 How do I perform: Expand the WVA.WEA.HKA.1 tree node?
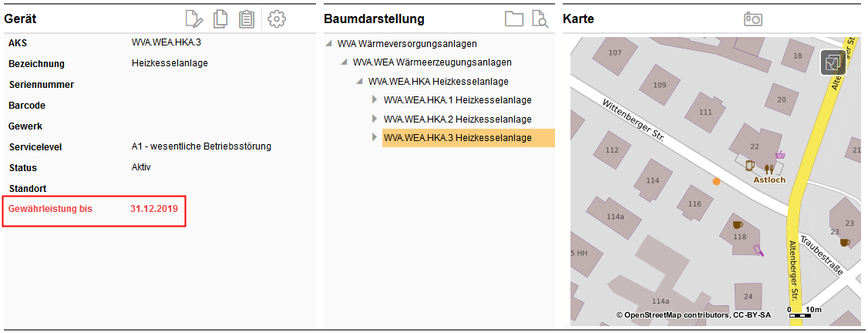(375, 99)
